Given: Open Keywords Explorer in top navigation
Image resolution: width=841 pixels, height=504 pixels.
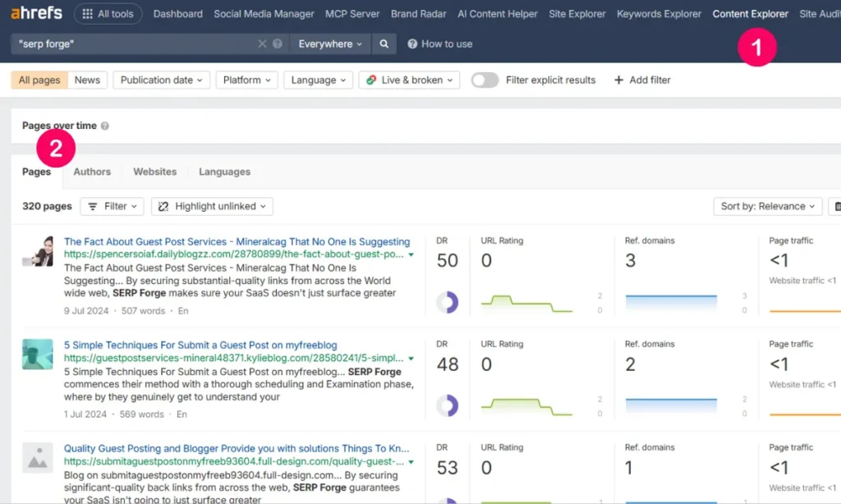Looking at the screenshot, I should tap(659, 14).
